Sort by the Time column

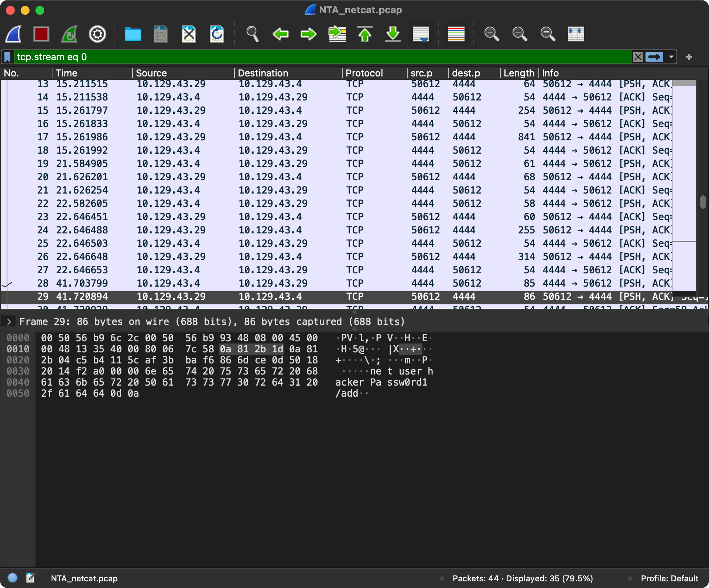pos(92,73)
